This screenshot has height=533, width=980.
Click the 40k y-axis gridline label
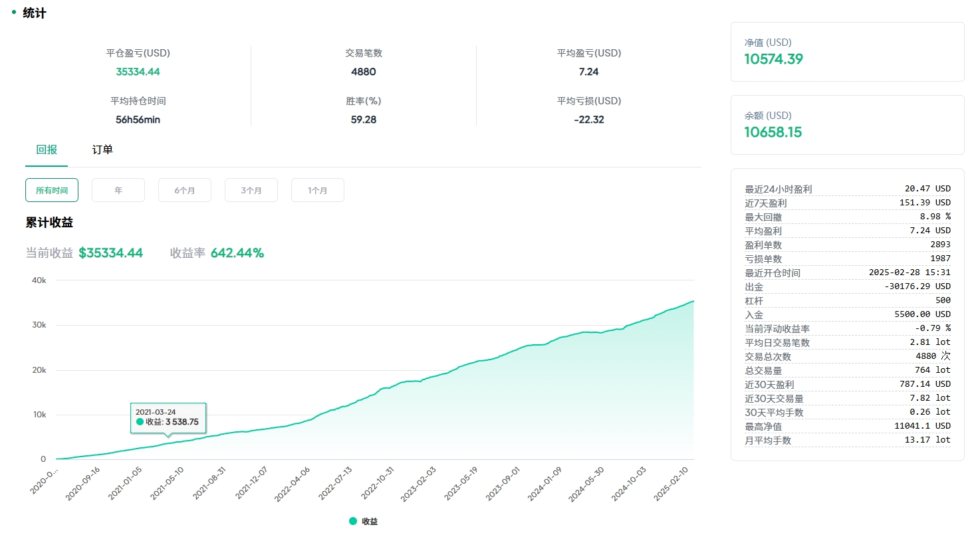[39, 280]
